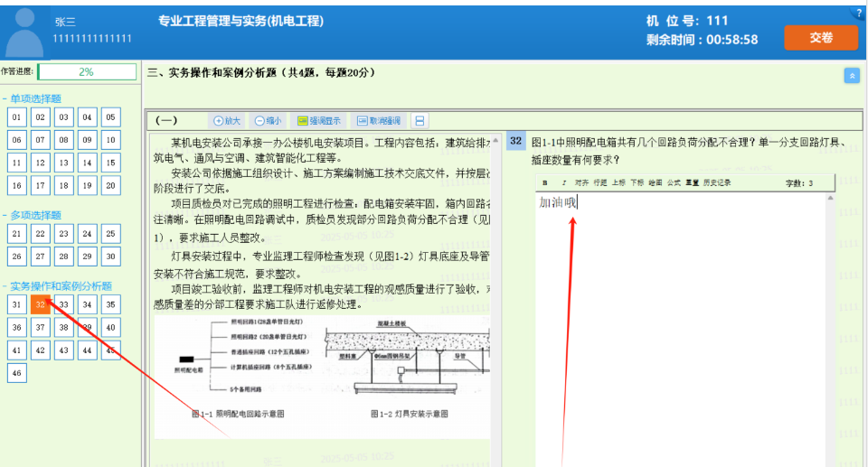Jump to question 36
Viewport: 868px width, 467px height.
point(16,328)
